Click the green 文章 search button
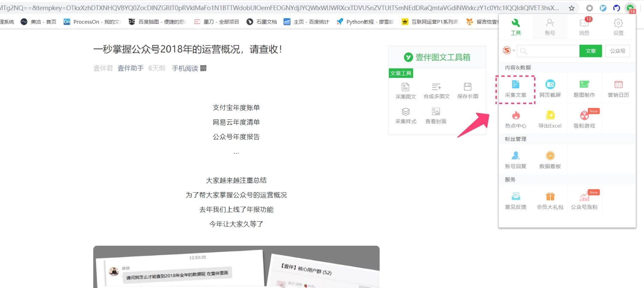The width and height of the screenshot is (644, 288). pos(590,51)
